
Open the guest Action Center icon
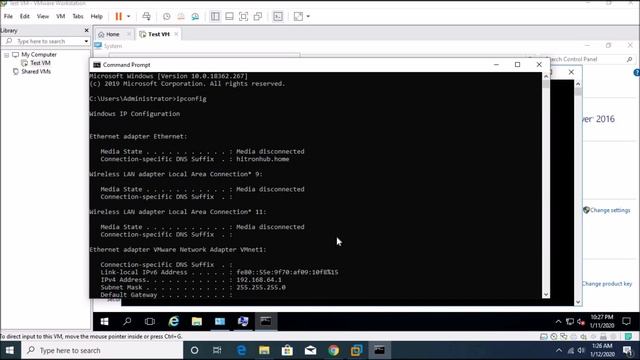click(x=627, y=322)
